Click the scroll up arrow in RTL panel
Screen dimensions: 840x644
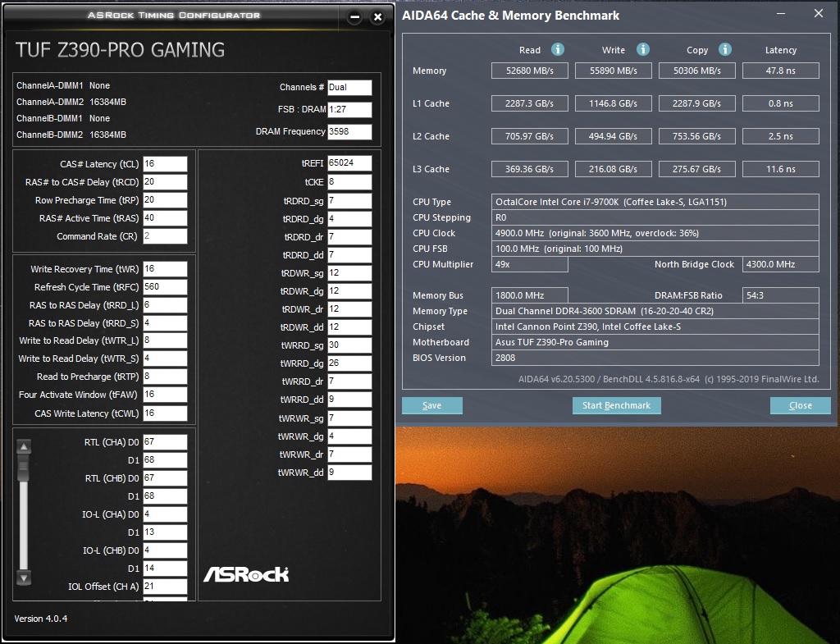(24, 447)
